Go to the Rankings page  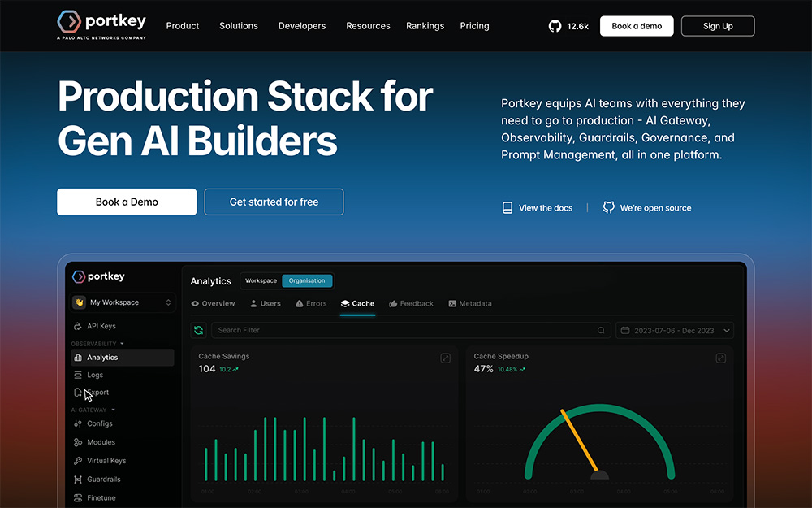pyautogui.click(x=425, y=26)
